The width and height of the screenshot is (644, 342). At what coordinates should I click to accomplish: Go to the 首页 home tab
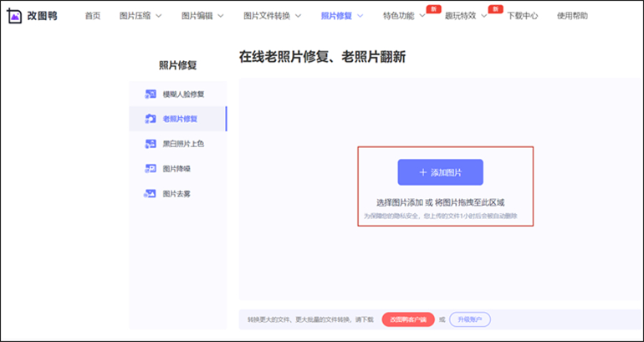pos(95,17)
